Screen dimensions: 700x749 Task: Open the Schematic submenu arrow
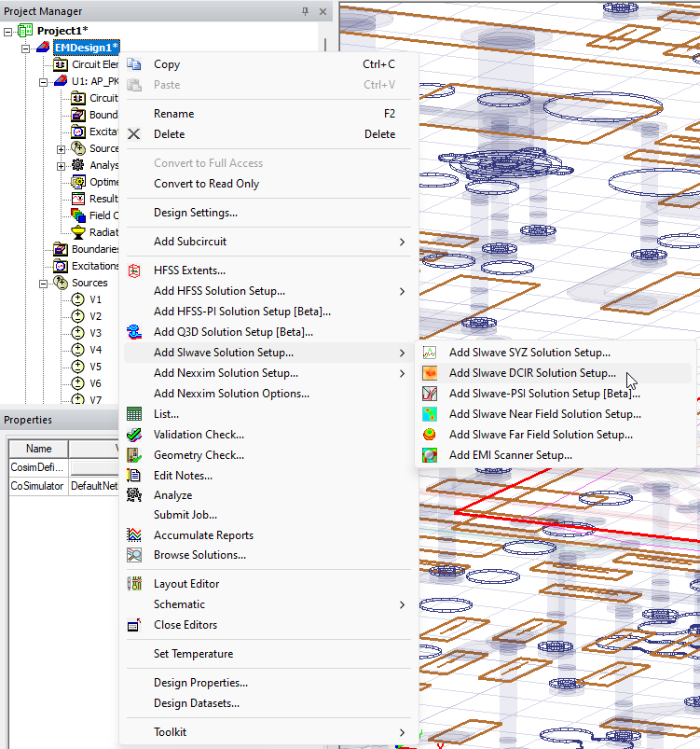click(x=402, y=604)
